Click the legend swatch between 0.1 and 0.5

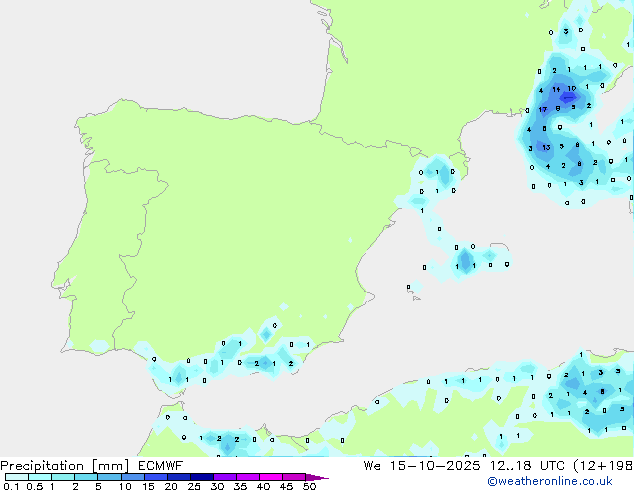point(17,477)
